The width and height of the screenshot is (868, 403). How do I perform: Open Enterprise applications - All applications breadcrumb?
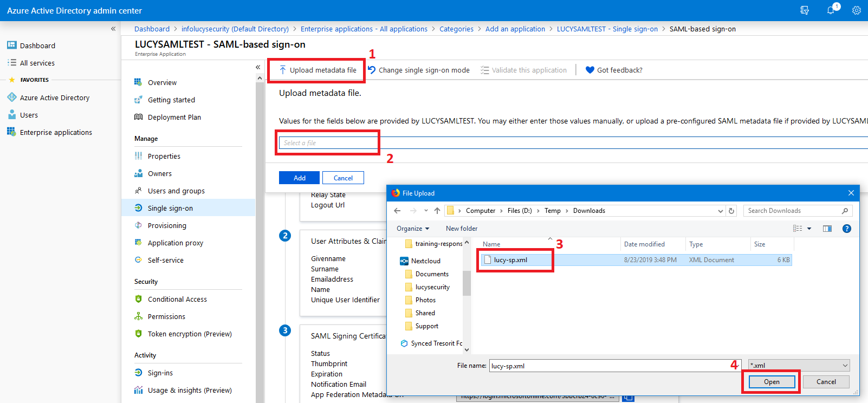point(364,29)
